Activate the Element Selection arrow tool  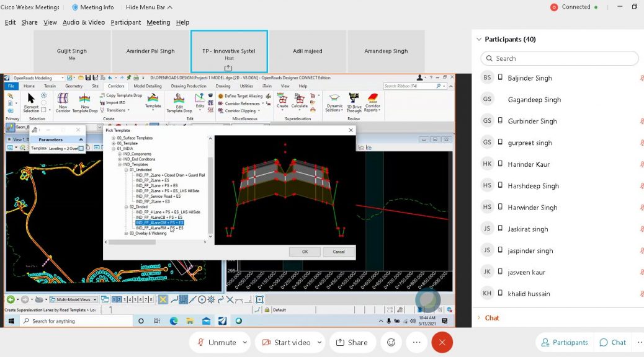(31, 103)
